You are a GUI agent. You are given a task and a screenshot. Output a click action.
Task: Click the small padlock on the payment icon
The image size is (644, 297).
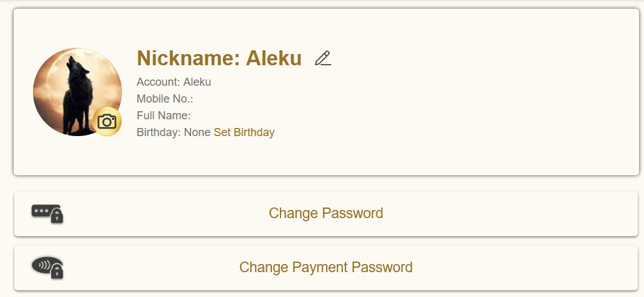(57, 271)
